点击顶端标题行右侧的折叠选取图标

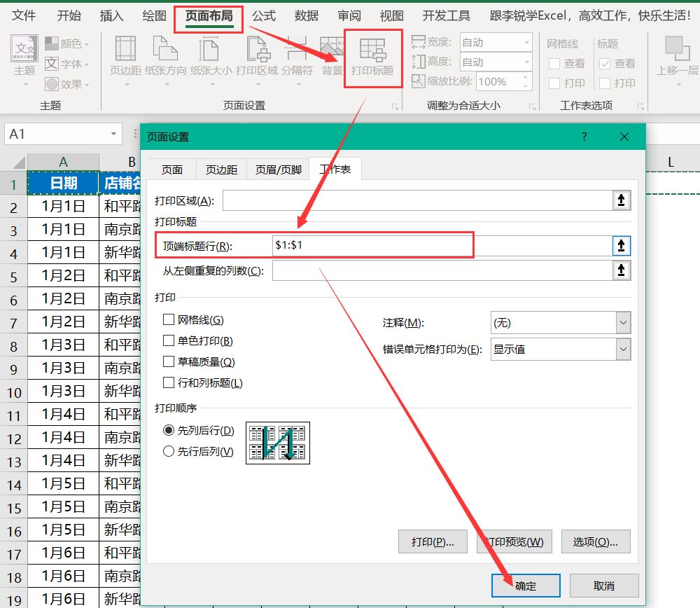point(622,247)
